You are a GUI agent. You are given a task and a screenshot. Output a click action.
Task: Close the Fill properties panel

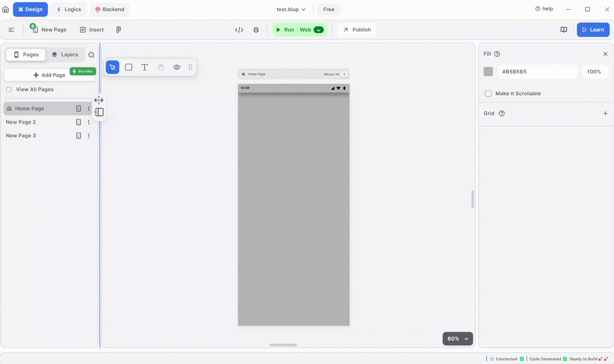[x=605, y=54]
